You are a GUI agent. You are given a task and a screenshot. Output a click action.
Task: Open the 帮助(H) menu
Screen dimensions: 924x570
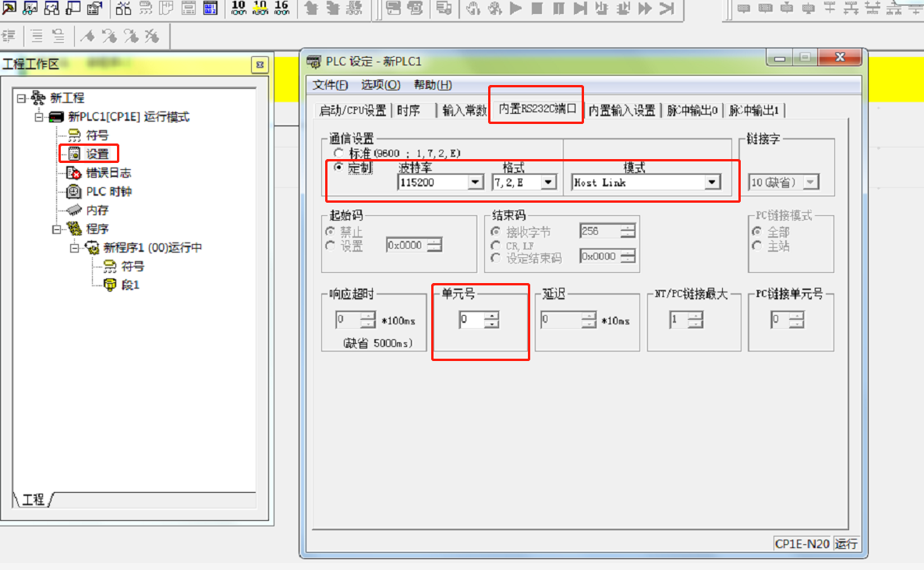tap(433, 85)
